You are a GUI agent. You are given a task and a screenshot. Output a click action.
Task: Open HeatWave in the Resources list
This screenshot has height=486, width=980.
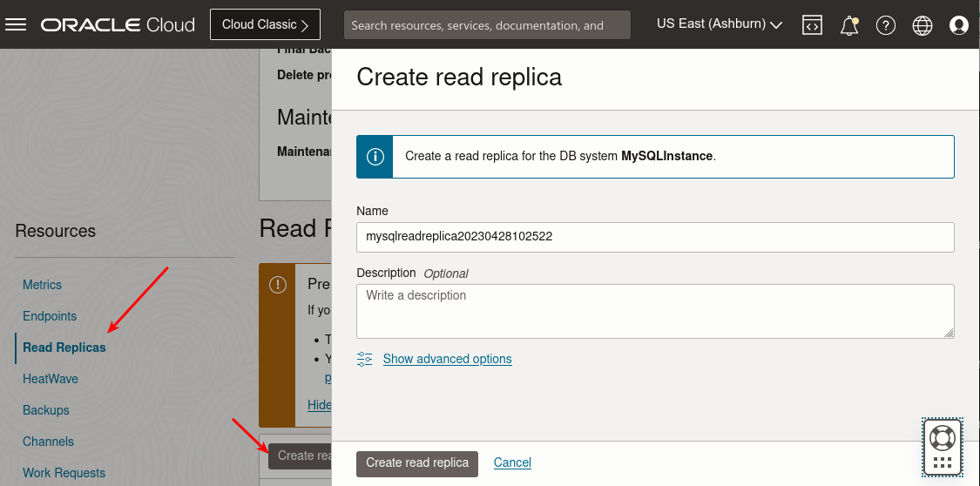50,379
